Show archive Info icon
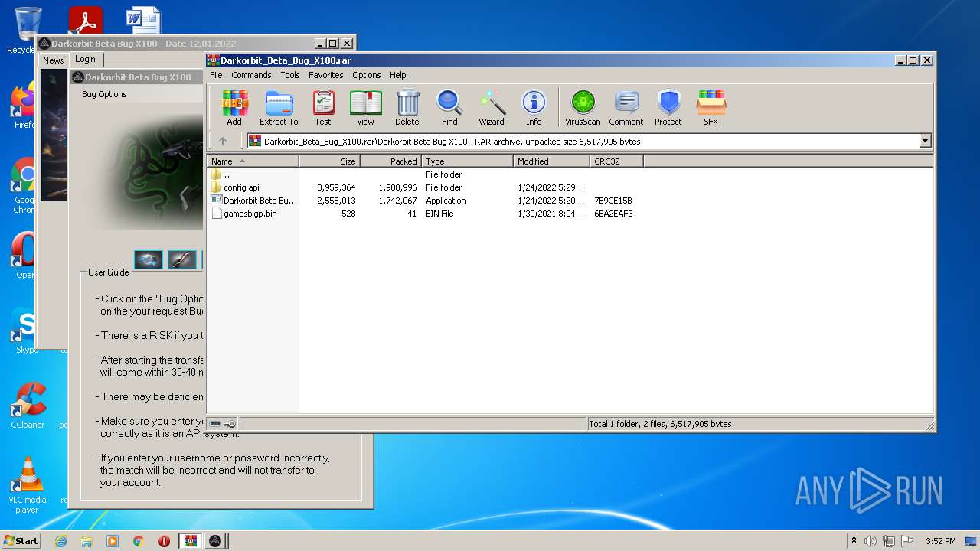Image resolution: width=980 pixels, height=551 pixels. pyautogui.click(x=534, y=107)
